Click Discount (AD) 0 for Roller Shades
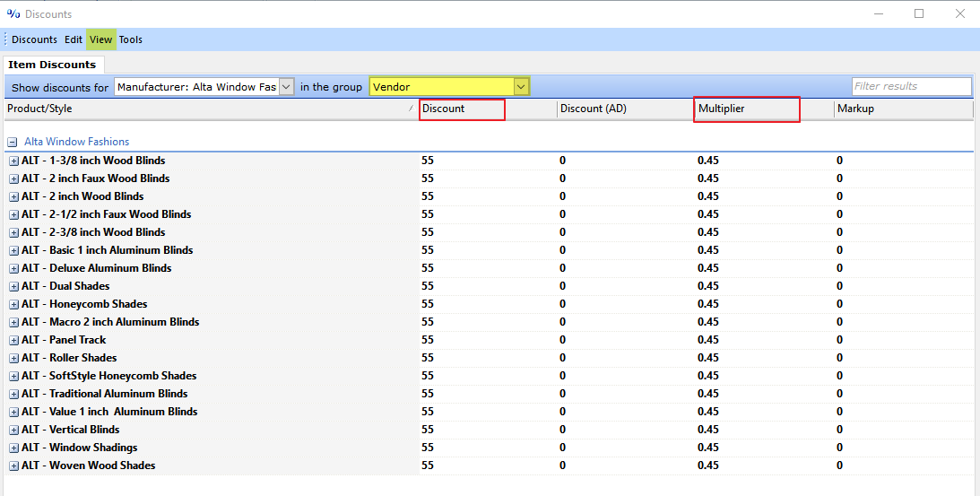 click(562, 358)
